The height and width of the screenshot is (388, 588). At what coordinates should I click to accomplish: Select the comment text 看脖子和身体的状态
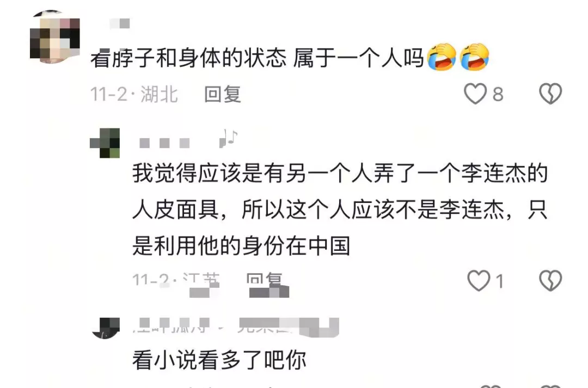[x=188, y=58]
